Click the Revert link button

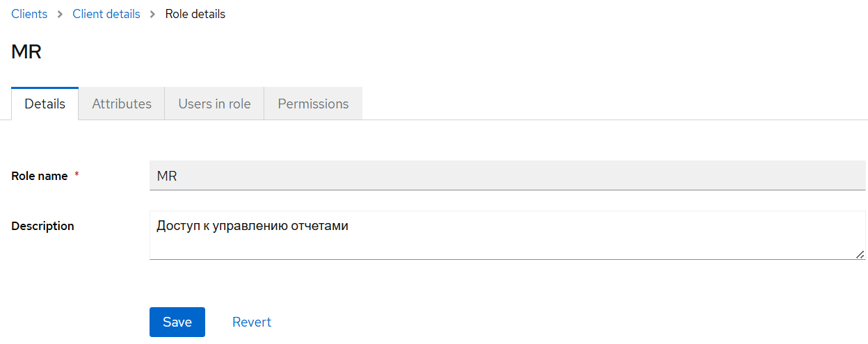tap(252, 322)
